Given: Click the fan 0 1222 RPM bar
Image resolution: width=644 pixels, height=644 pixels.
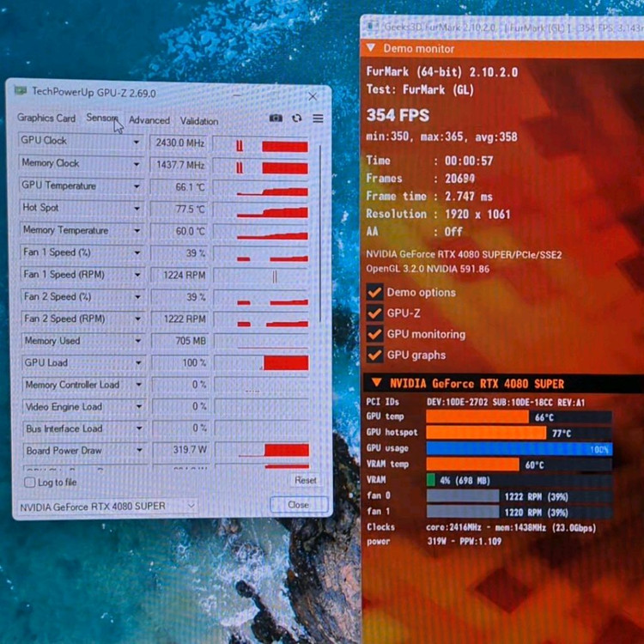Looking at the screenshot, I should tap(519, 496).
